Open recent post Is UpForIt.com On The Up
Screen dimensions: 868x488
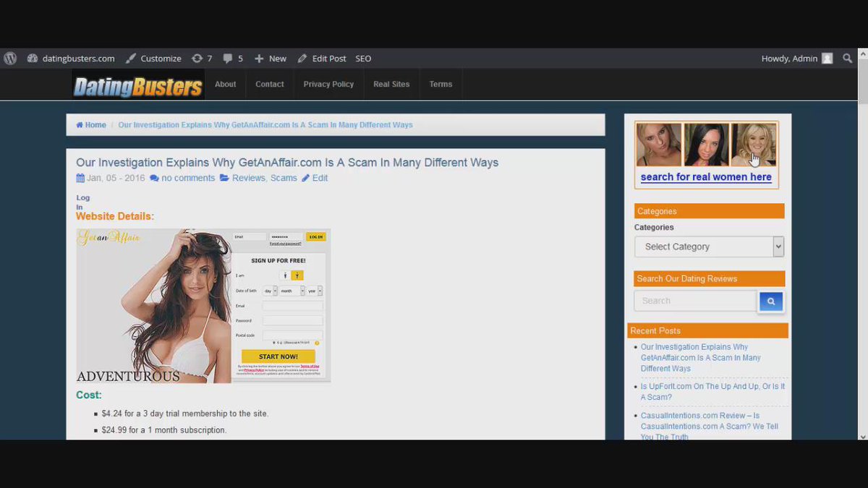712,392
